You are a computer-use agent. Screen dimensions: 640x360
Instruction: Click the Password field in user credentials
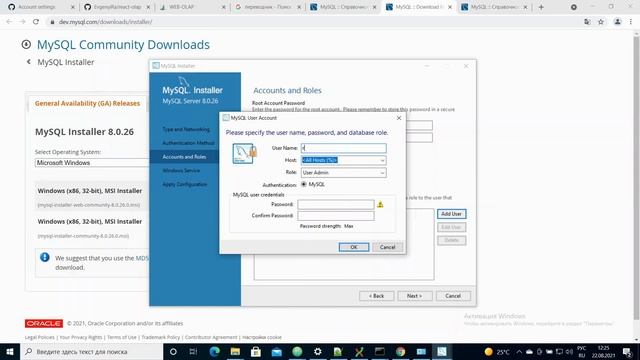coord(336,204)
